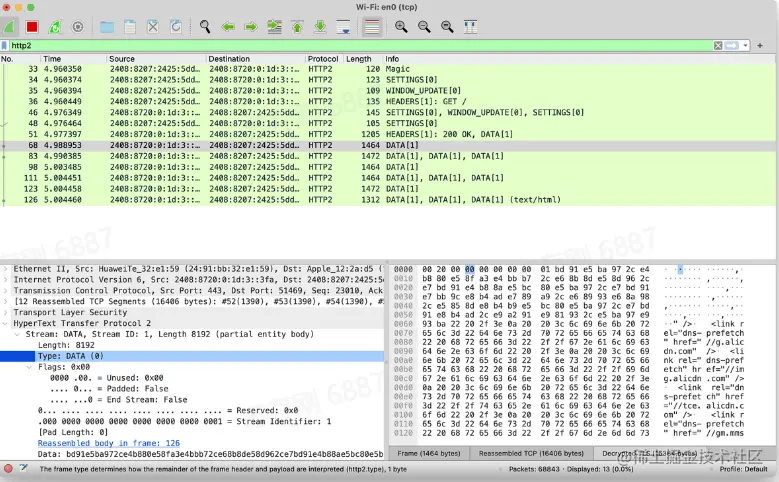
Task: Select packet 51 HEADERS[1]: 200 OK row
Action: click(388, 134)
